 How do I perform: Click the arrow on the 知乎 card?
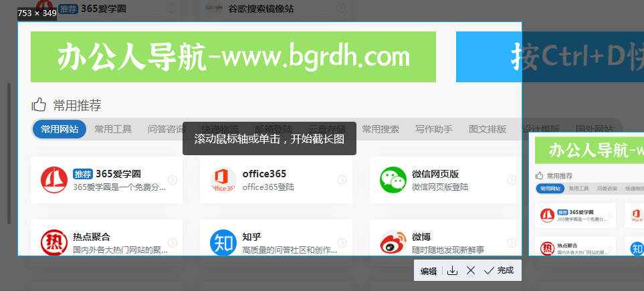[342, 243]
